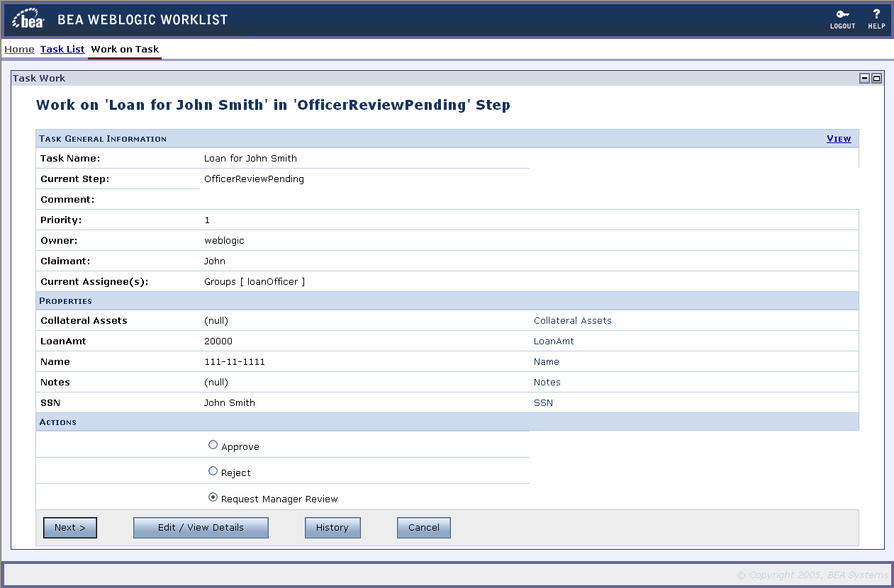Click the 'Task General Information' section header
This screenshot has width=894, height=588.
point(103,138)
